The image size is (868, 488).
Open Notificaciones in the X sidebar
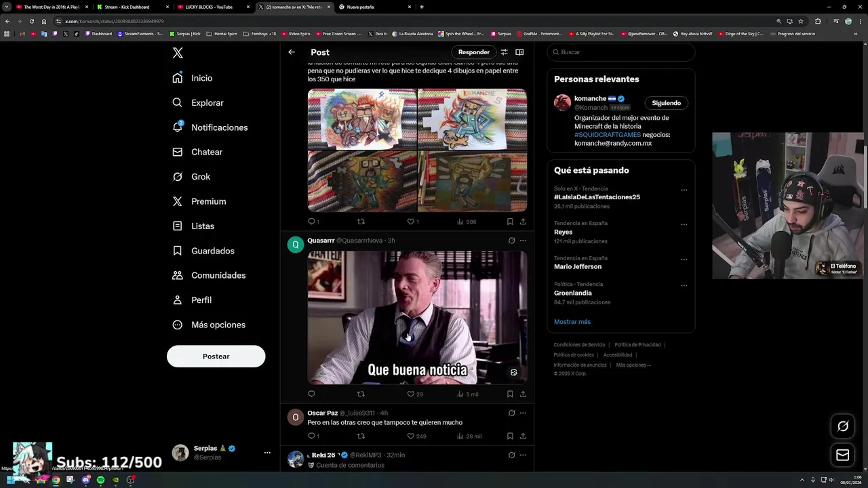pos(210,127)
